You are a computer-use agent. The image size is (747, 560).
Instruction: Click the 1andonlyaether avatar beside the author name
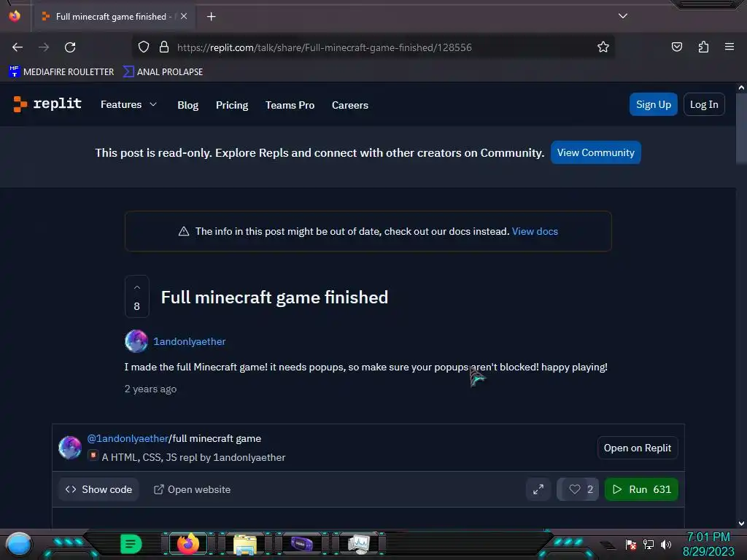click(x=136, y=341)
